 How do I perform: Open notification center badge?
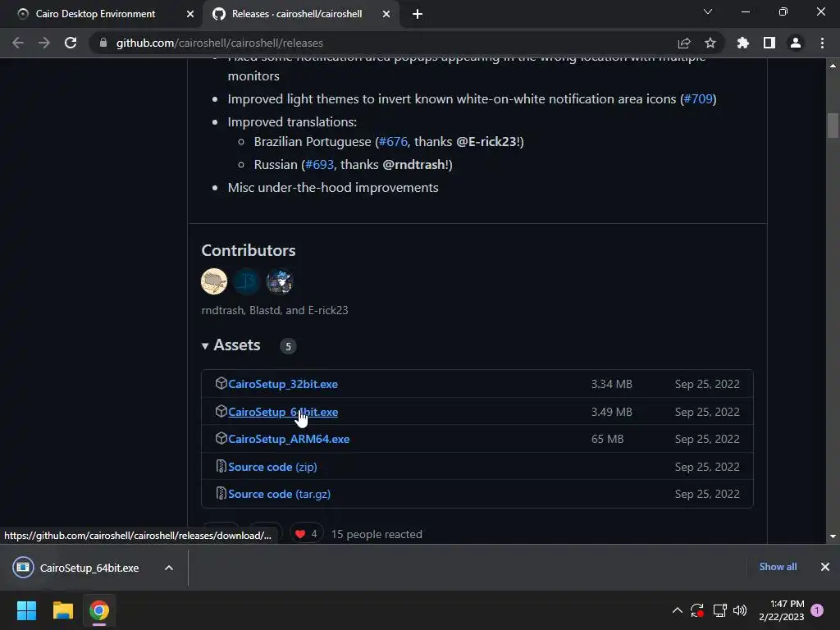(817, 610)
